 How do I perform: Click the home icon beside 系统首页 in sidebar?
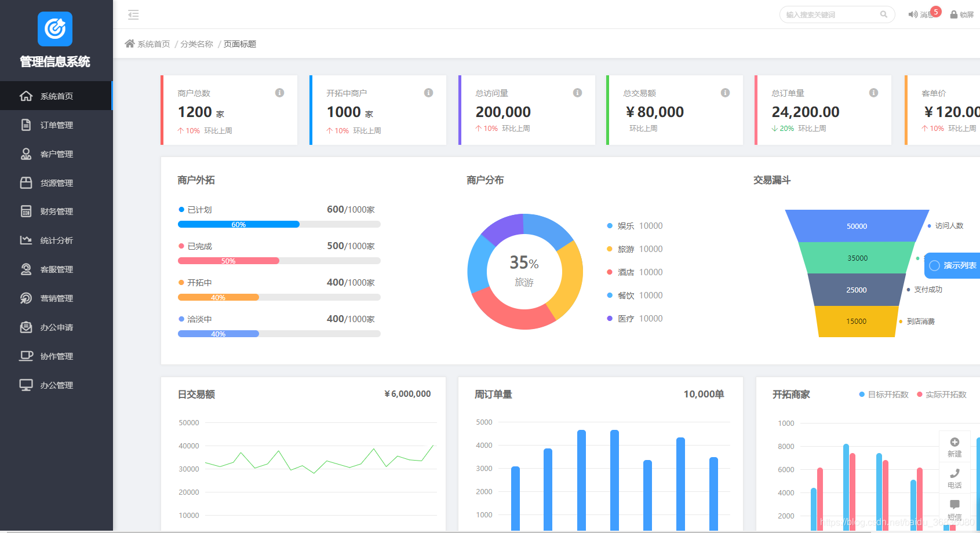point(26,96)
